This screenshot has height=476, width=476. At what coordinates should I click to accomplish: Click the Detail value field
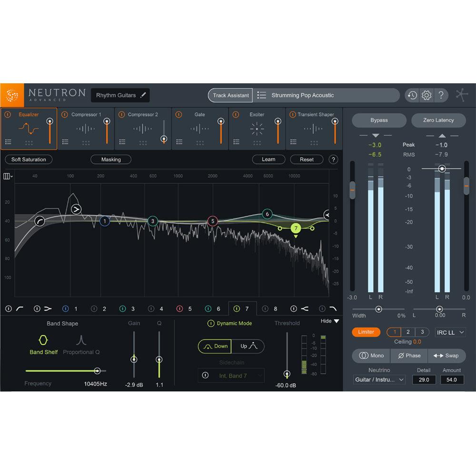point(424,379)
